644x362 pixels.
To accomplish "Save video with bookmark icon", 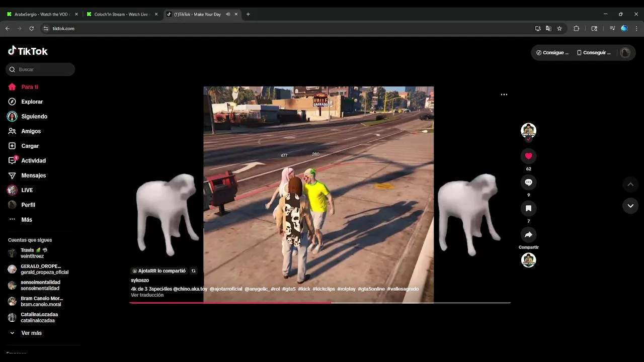I will [528, 208].
